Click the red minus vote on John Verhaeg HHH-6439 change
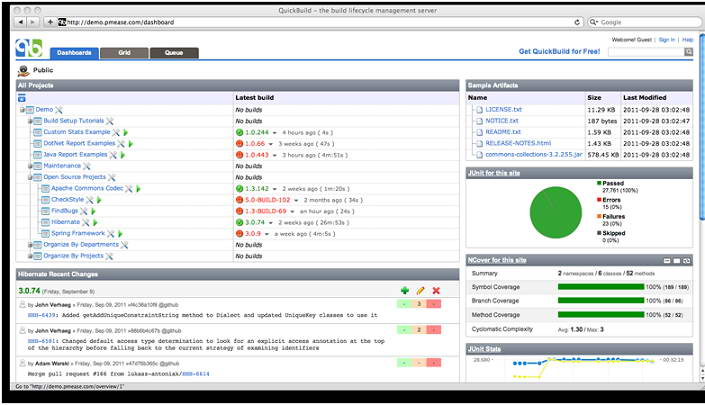 click(434, 304)
